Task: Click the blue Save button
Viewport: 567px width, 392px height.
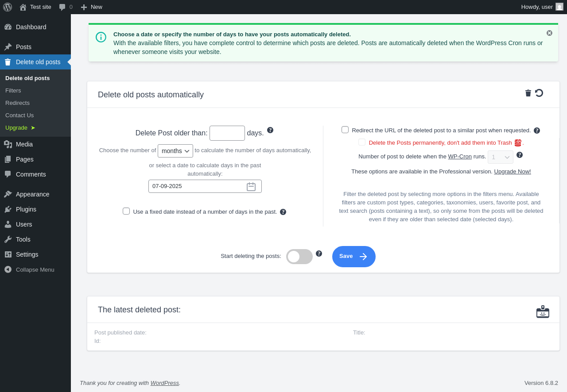Action: (x=354, y=257)
